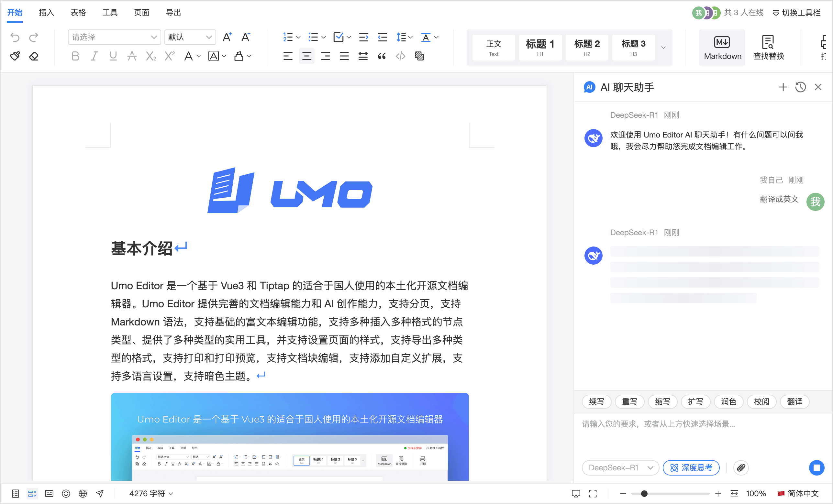The width and height of the screenshot is (833, 504).
Task: Toggle the 深度思考 deep thinking mode
Action: point(691,468)
